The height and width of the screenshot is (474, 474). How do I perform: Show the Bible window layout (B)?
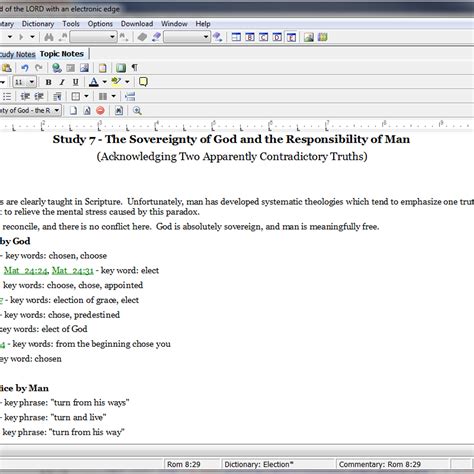[250, 37]
